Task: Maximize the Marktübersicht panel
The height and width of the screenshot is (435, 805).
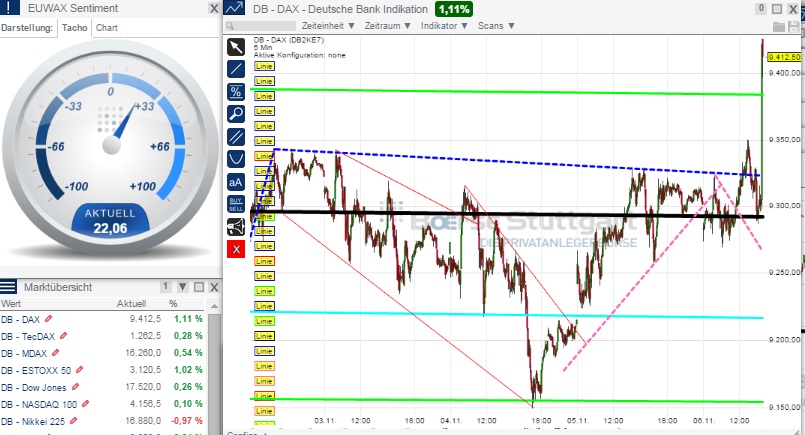Action: pyautogui.click(x=199, y=287)
